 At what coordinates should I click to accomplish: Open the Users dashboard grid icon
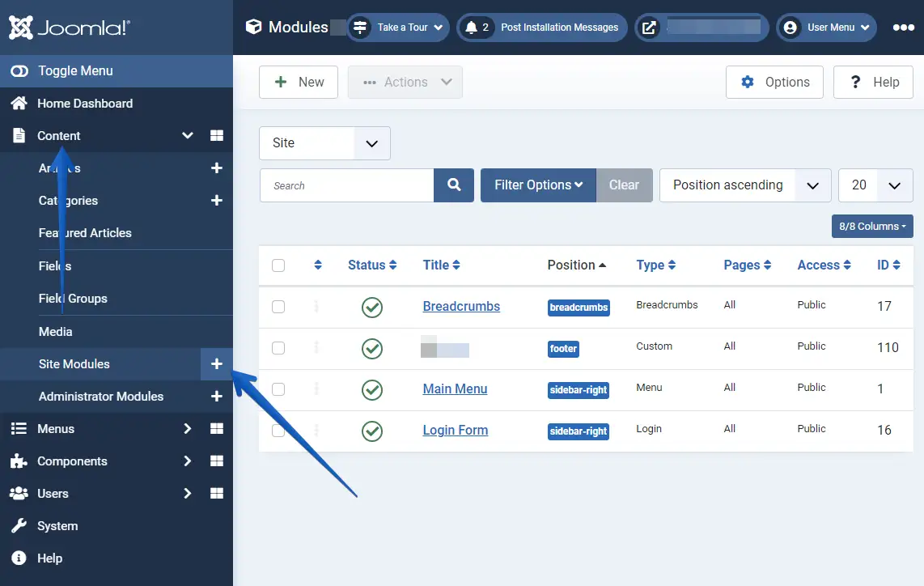pos(216,494)
